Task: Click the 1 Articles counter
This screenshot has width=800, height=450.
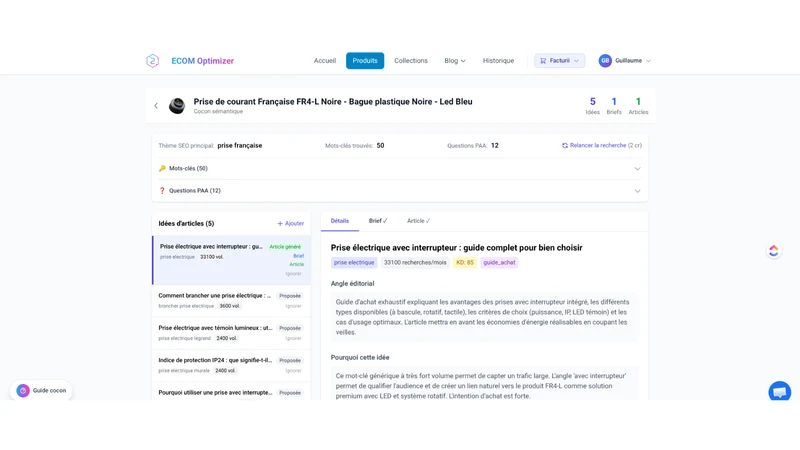Action: 638,106
